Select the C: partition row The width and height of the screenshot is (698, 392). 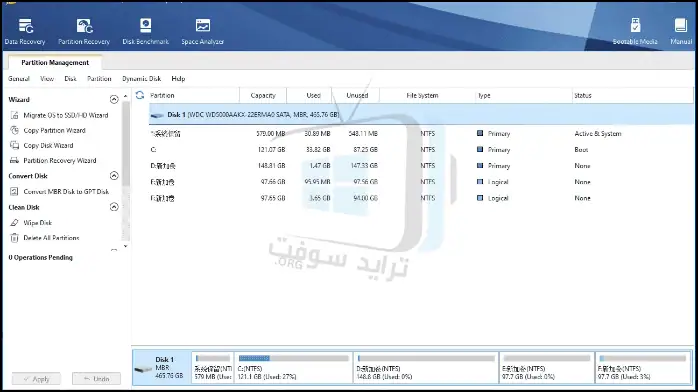pyautogui.click(x=421, y=150)
